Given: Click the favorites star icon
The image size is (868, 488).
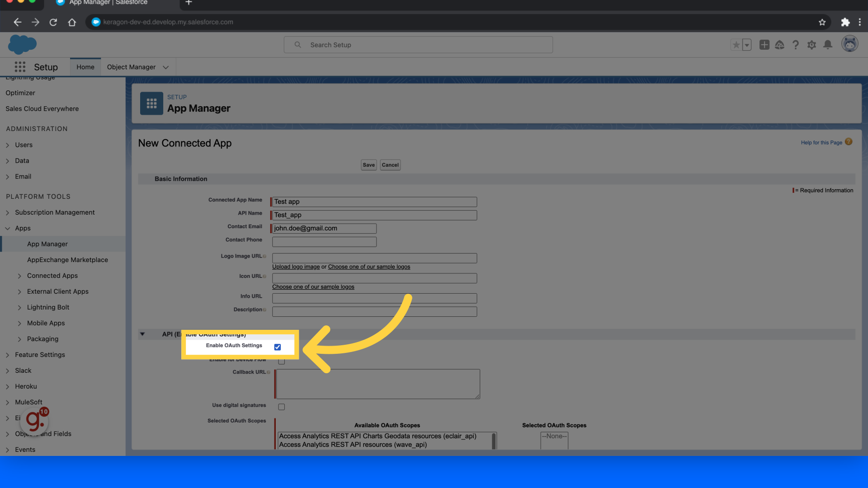Looking at the screenshot, I should (x=736, y=45).
